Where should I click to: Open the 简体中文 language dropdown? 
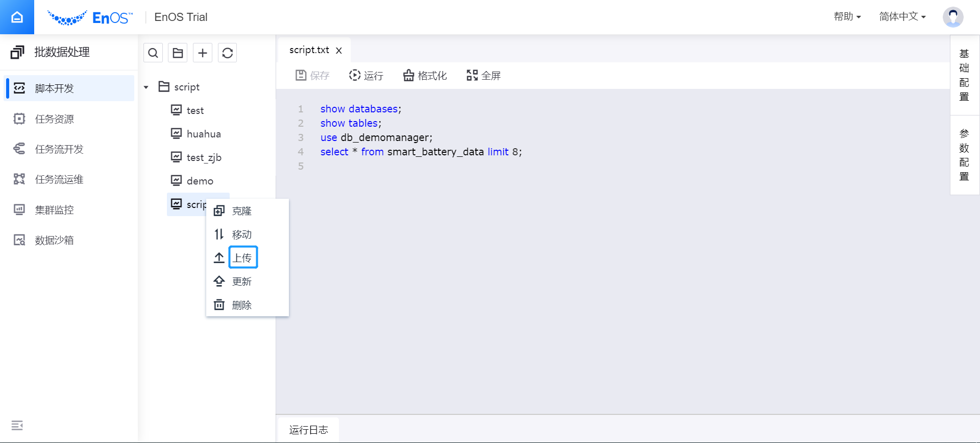click(902, 17)
